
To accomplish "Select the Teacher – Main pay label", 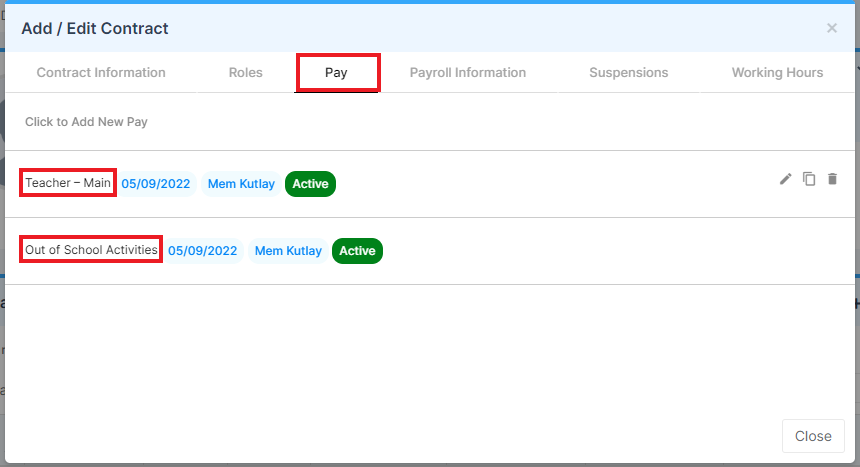I will [68, 183].
